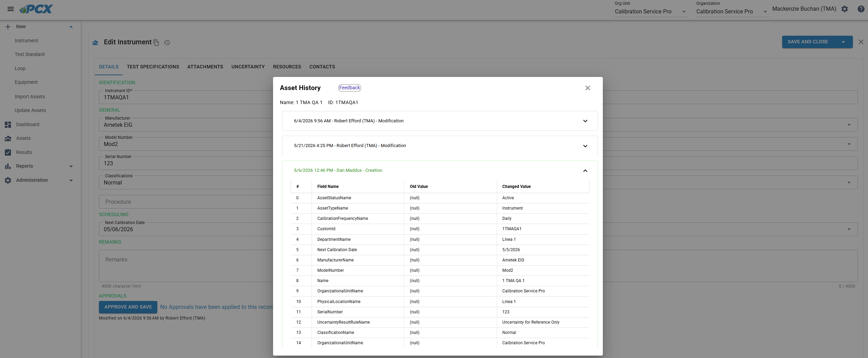
Task: Click the copy instrument icon
Action: [x=156, y=43]
